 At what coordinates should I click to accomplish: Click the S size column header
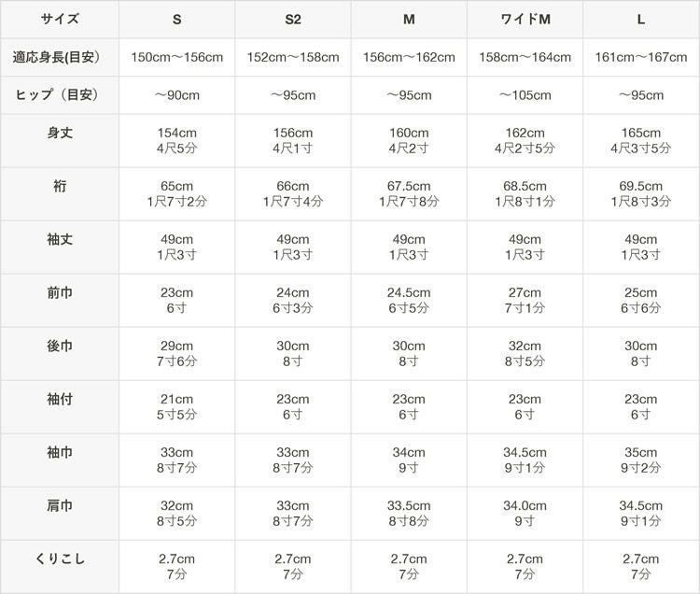pyautogui.click(x=176, y=19)
